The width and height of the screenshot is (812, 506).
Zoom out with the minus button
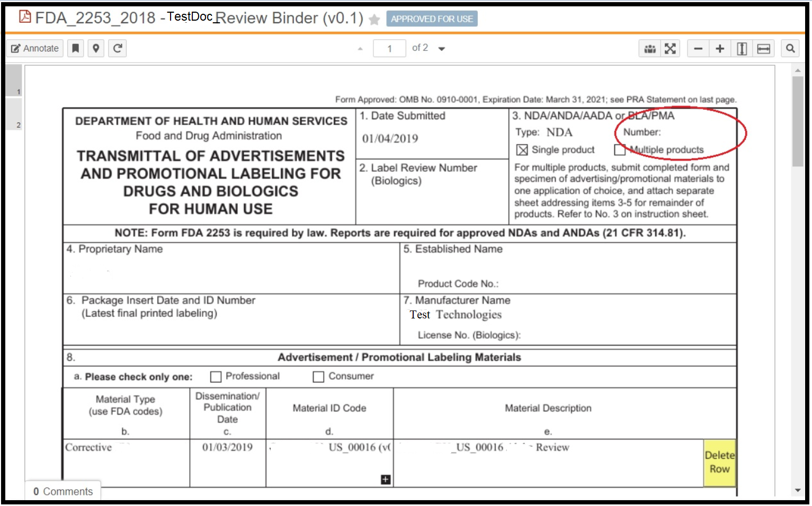pos(698,49)
